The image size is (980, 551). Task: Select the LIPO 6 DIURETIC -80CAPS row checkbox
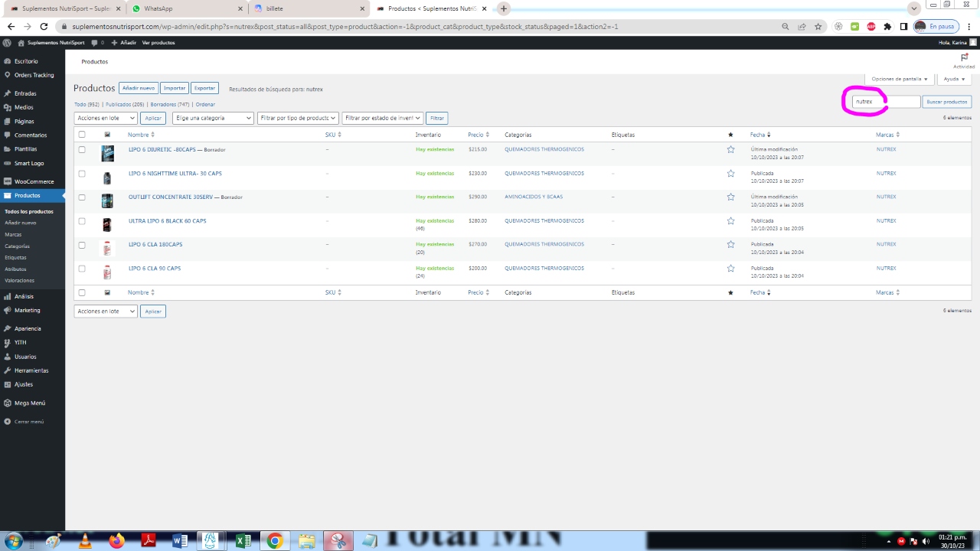point(82,150)
